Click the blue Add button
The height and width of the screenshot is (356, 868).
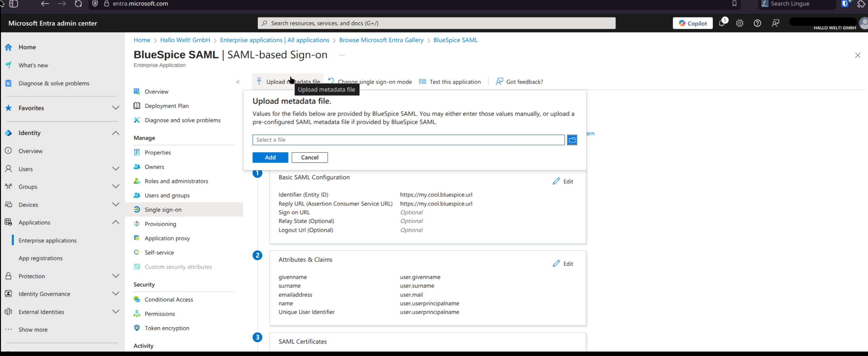tap(270, 157)
